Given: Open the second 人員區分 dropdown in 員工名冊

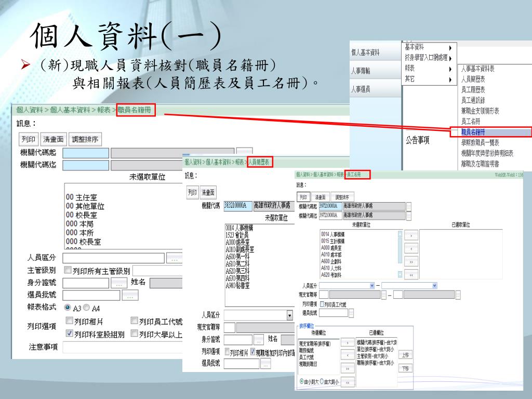Looking at the screenshot, I should 434,286.
